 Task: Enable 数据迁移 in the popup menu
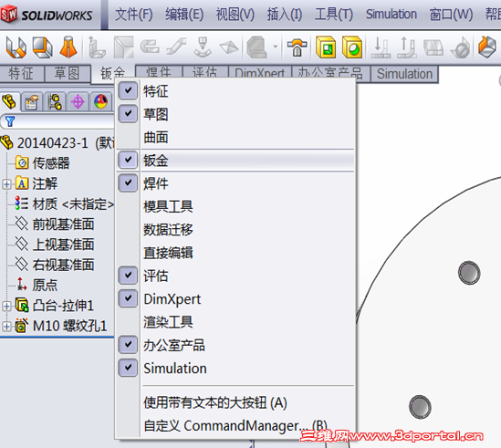point(235,229)
